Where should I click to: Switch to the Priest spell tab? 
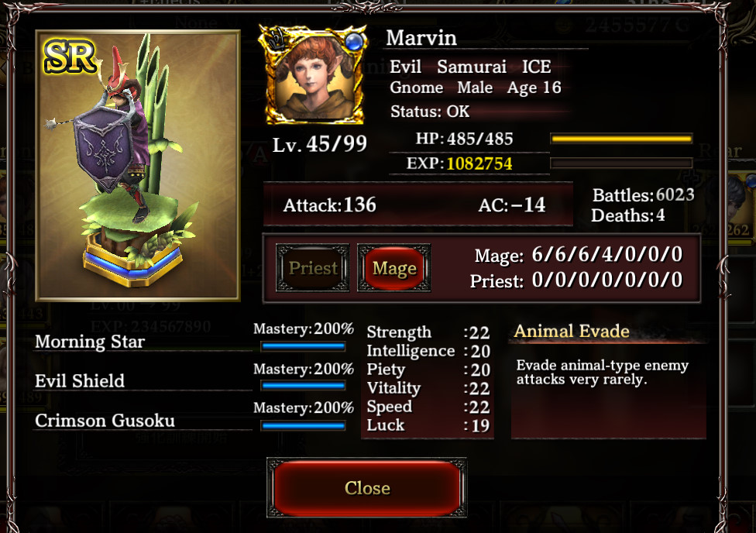312,268
